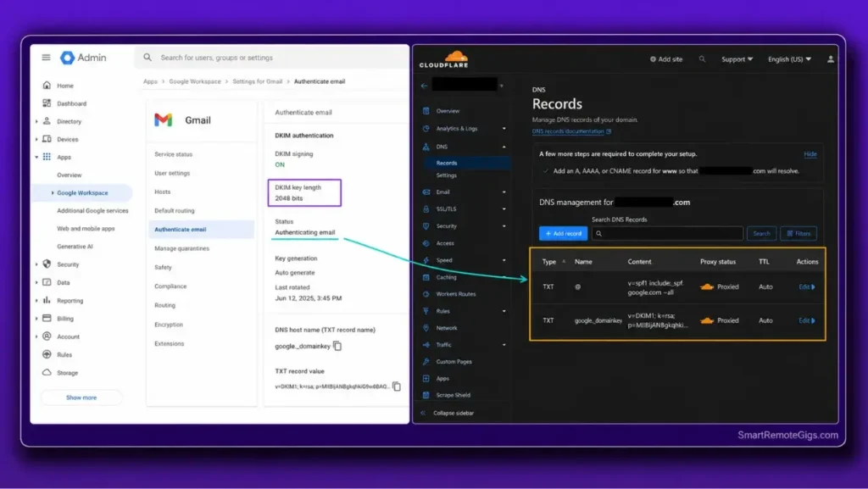Click the Cloudflare logo
Viewport: 868px width, 489px height.
444,59
